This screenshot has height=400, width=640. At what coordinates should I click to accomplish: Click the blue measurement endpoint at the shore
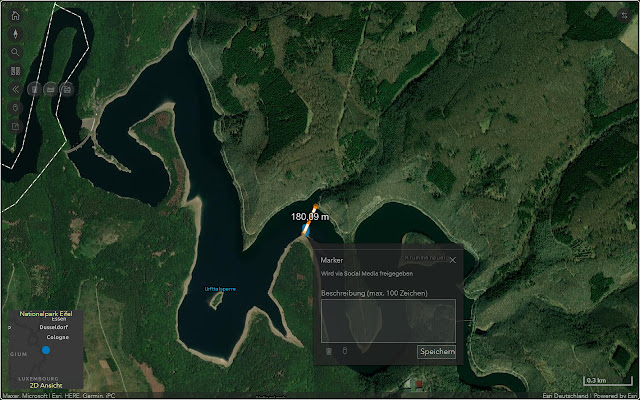[x=305, y=231]
